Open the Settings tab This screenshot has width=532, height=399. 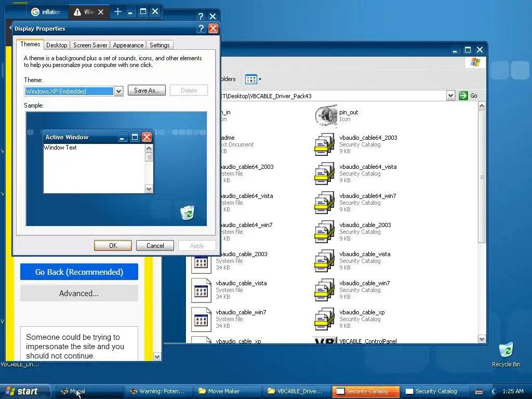(159, 45)
